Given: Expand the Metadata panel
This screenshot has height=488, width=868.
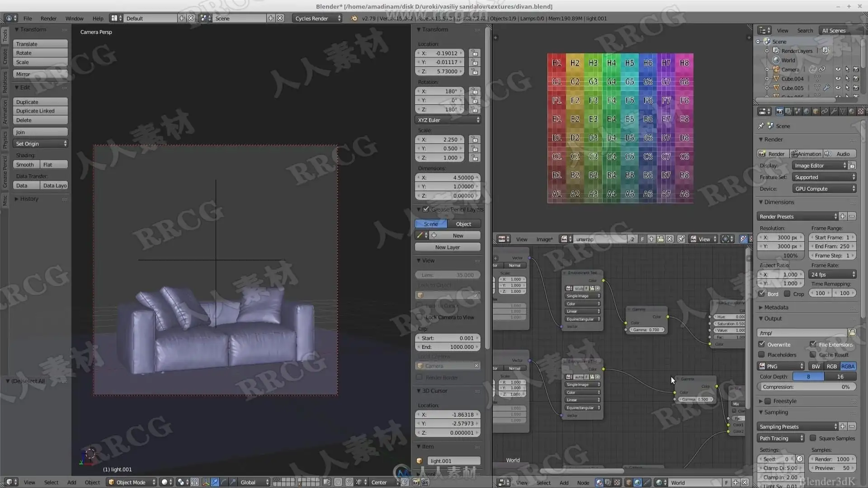Looking at the screenshot, I should pyautogui.click(x=776, y=307).
